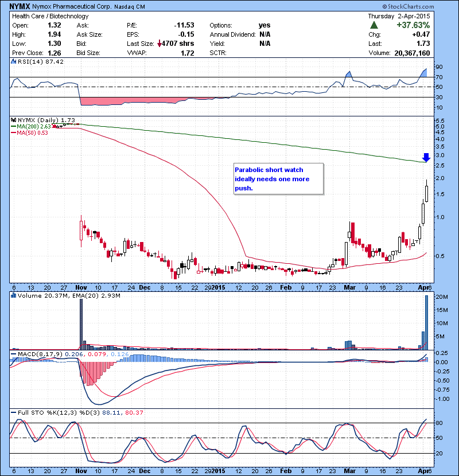Click the MACD legend line marker
This screenshot has height=476, width=459.
(x=13, y=354)
